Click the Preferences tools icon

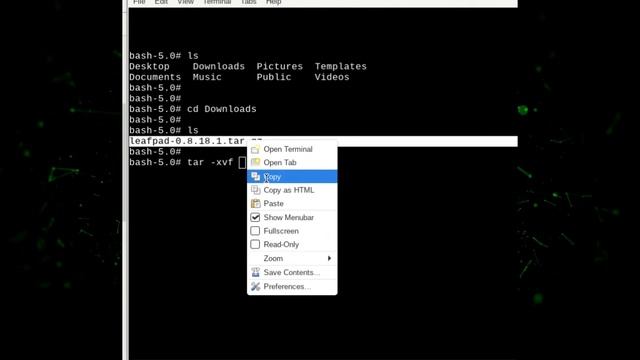coord(256,287)
